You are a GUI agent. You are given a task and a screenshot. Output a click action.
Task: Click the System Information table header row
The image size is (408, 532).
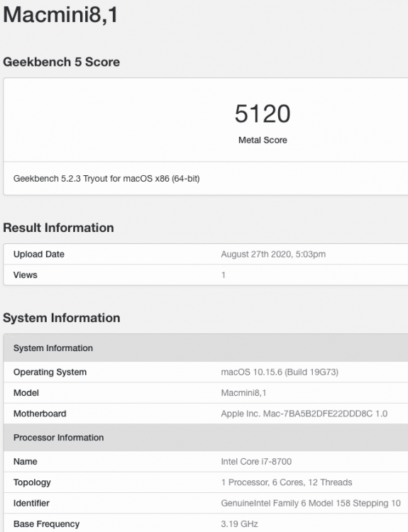click(206, 348)
